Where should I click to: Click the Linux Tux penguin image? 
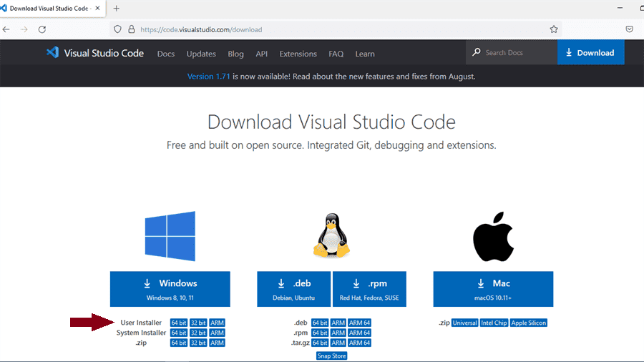pos(331,235)
